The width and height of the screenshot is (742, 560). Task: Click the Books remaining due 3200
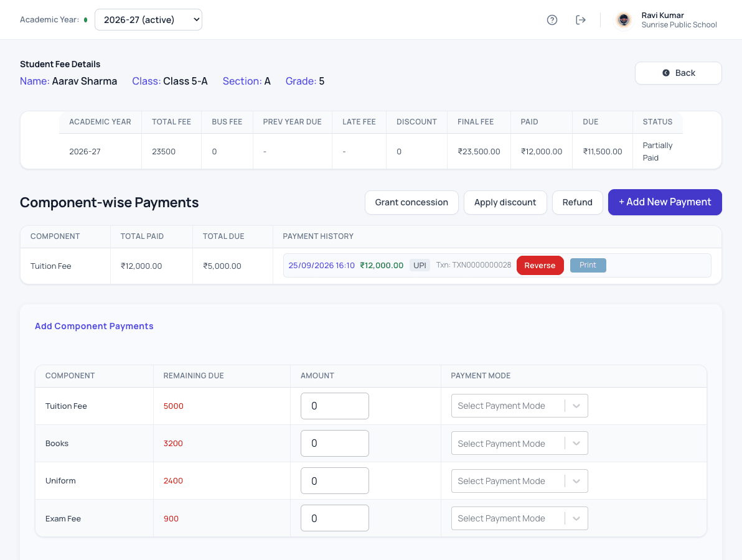point(173,443)
